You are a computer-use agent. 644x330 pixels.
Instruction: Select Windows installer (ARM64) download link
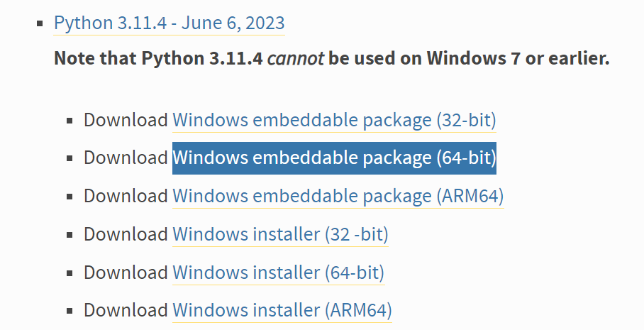coord(282,310)
